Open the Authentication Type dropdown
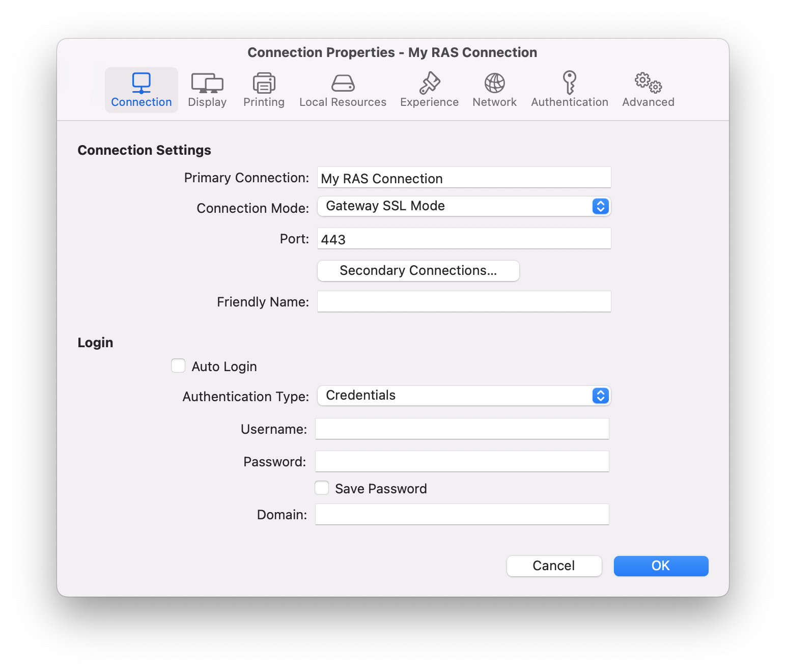 [464, 396]
